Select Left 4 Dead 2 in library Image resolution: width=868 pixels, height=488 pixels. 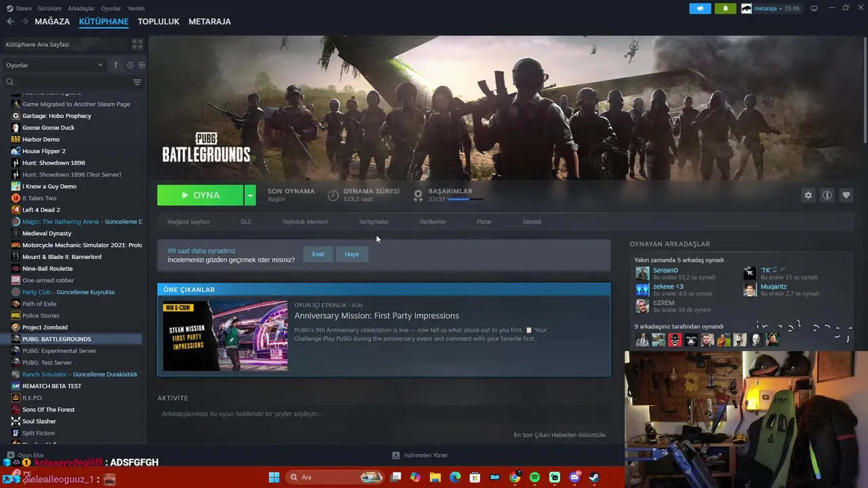pyautogui.click(x=41, y=210)
